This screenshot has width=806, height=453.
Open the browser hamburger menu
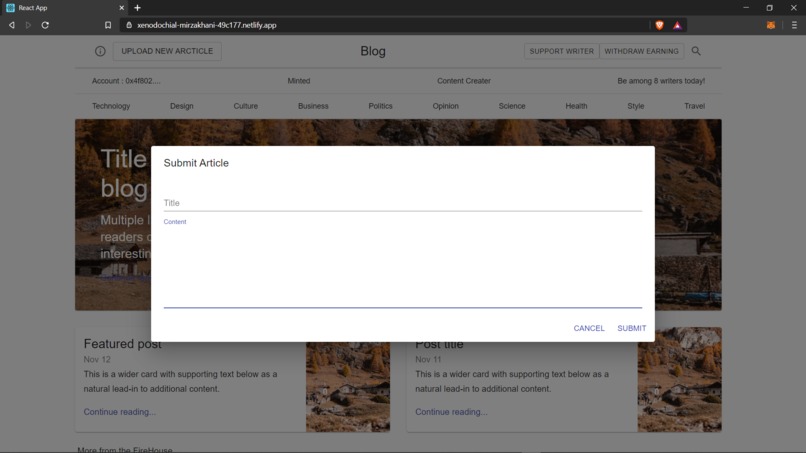(794, 25)
